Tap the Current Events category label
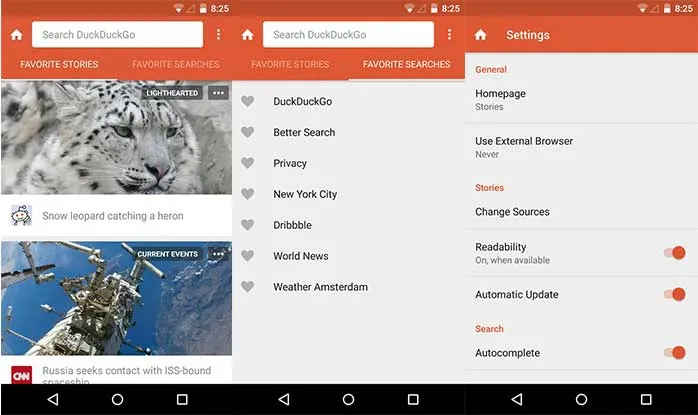Image resolution: width=698 pixels, height=415 pixels. pyautogui.click(x=167, y=254)
